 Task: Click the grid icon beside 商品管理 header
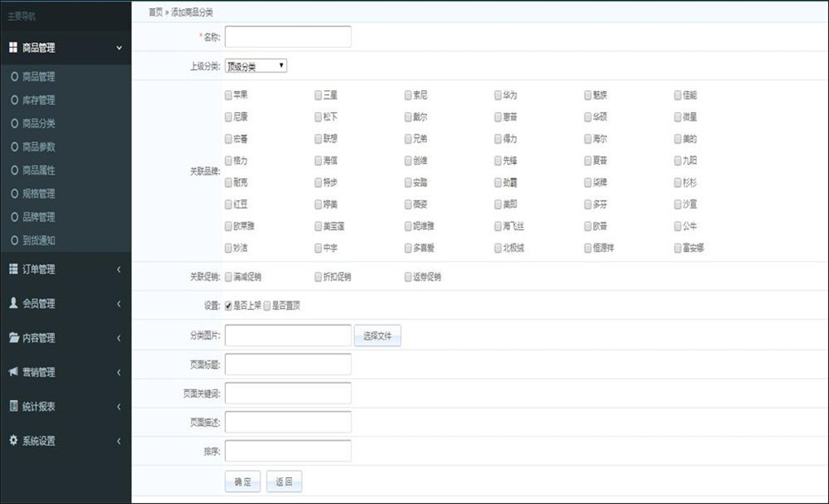[13, 48]
